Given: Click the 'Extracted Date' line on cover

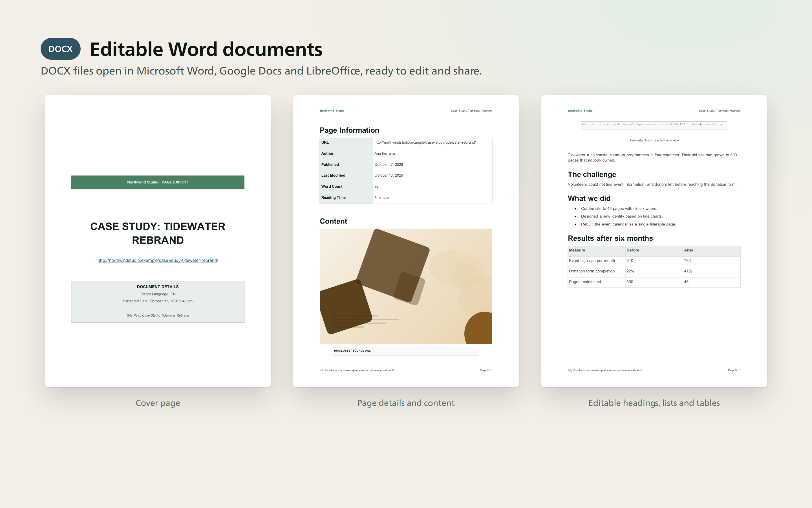Looking at the screenshot, I should [158, 301].
